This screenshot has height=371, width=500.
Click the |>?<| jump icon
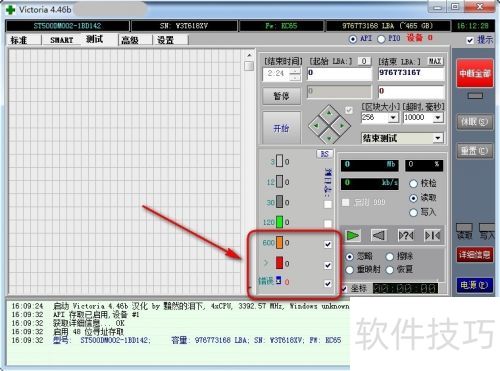click(406, 236)
